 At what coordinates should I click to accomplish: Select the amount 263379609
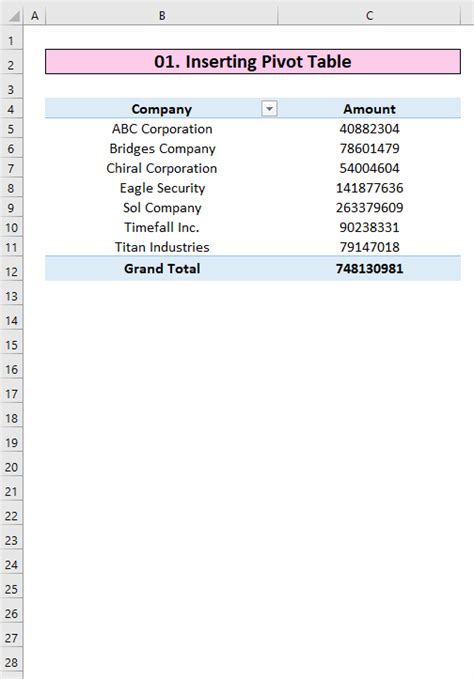369,207
